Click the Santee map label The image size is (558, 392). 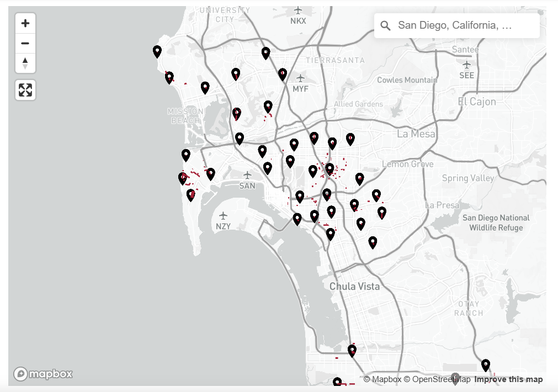coord(465,50)
